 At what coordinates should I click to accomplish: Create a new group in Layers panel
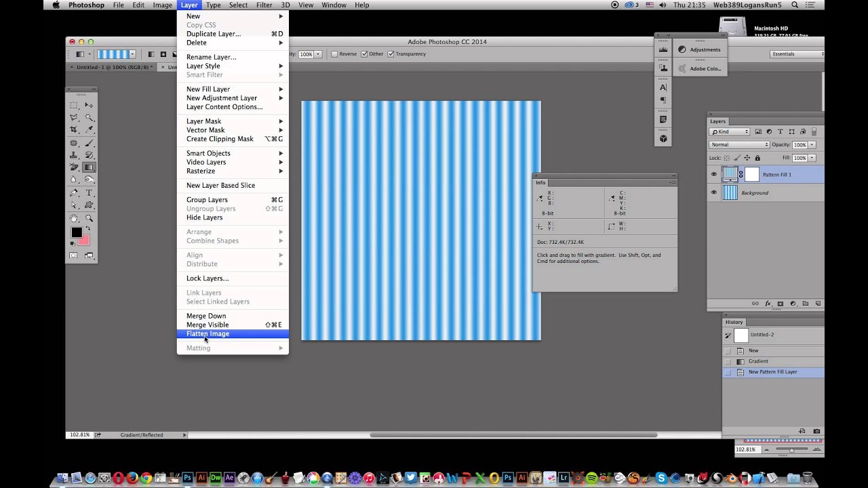pyautogui.click(x=806, y=304)
